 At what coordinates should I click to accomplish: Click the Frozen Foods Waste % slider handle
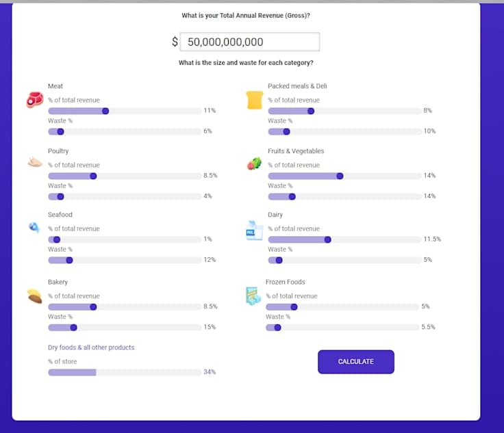[277, 328]
